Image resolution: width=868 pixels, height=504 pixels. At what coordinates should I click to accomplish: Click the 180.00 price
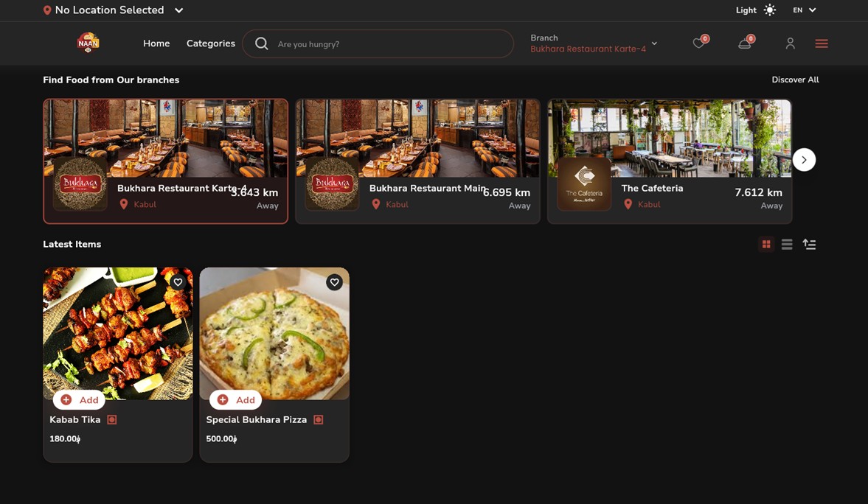tap(65, 438)
